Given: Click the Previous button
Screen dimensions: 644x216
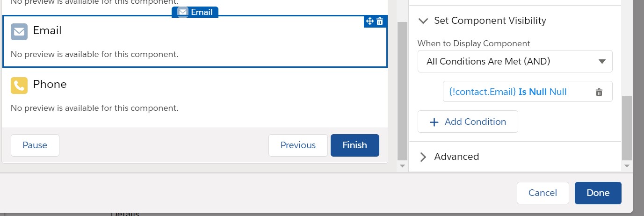Looking at the screenshot, I should 298,145.
